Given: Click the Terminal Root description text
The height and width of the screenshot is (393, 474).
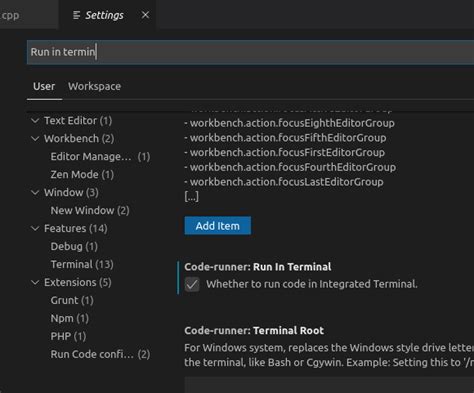Looking at the screenshot, I should (329, 355).
